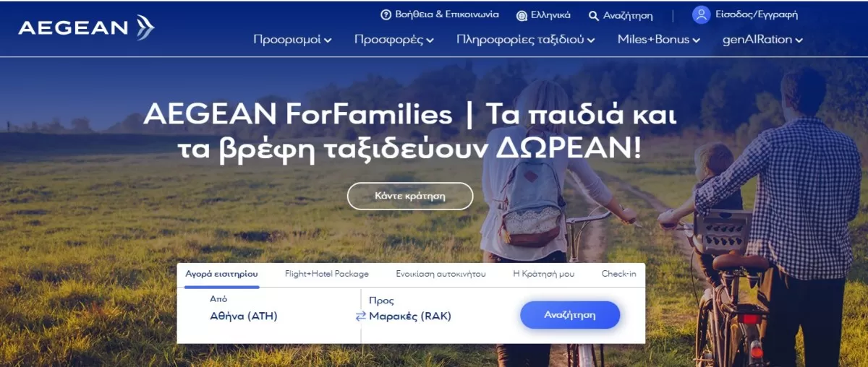Viewport: 868px width, 367px height.
Task: Swap origin and destination with arrows icon
Action: point(361,316)
